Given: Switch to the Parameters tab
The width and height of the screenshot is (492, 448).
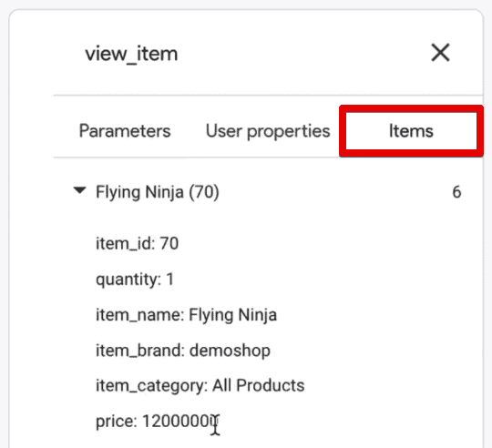Looking at the screenshot, I should (125, 131).
